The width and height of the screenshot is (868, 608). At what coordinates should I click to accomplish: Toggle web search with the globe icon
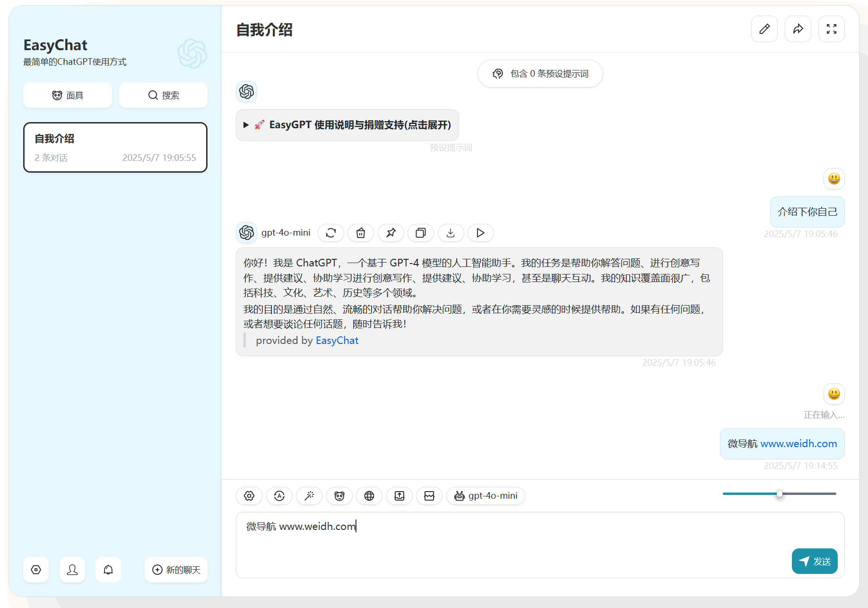point(369,496)
